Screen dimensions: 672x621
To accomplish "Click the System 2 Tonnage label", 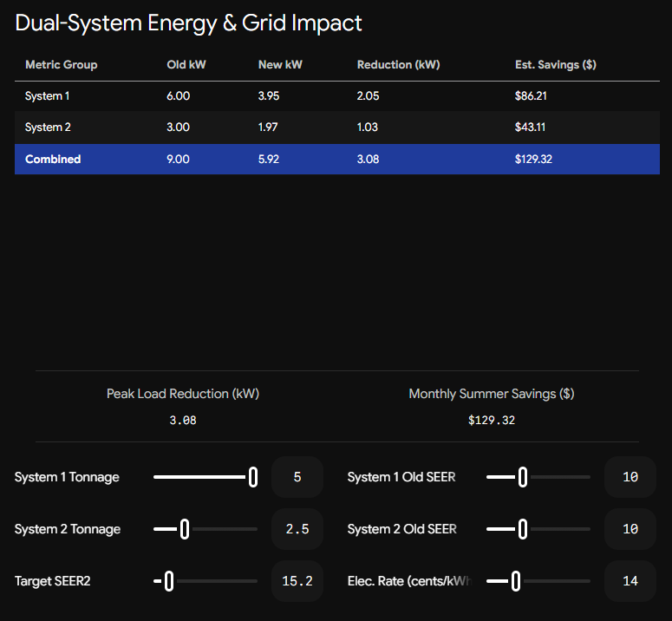I will (x=68, y=529).
